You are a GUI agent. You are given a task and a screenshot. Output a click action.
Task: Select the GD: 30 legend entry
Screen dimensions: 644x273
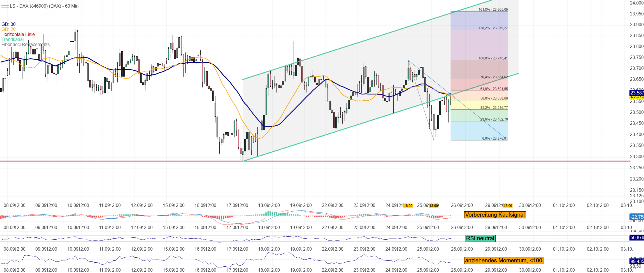click(x=9, y=24)
